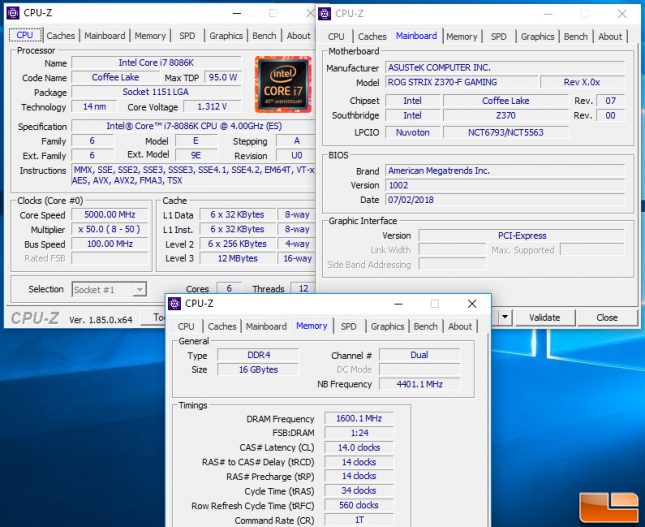
Task: Click the Validate button
Action: (544, 318)
